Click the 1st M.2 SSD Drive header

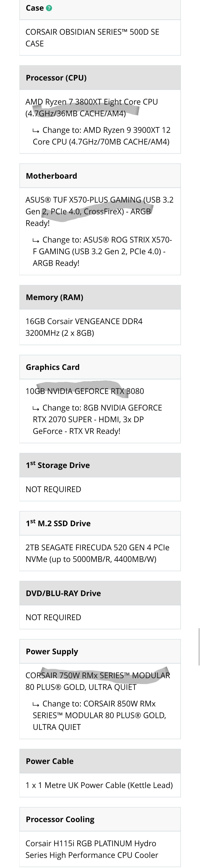(100, 523)
